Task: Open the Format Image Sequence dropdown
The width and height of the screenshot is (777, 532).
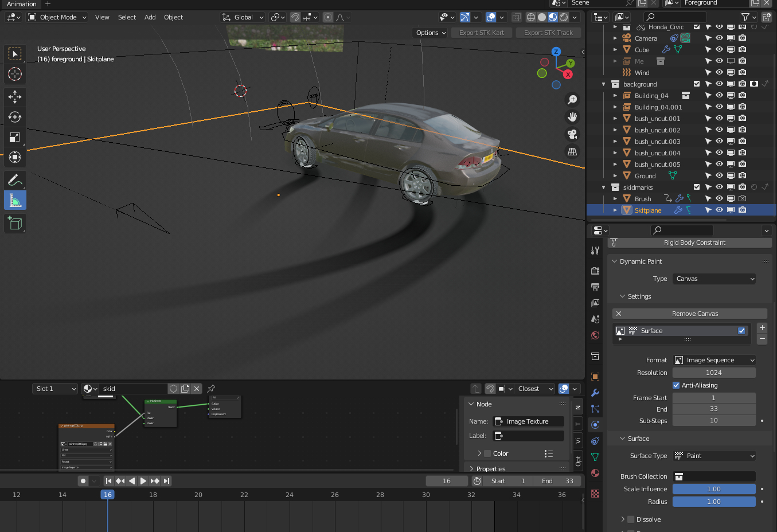Action: [714, 360]
